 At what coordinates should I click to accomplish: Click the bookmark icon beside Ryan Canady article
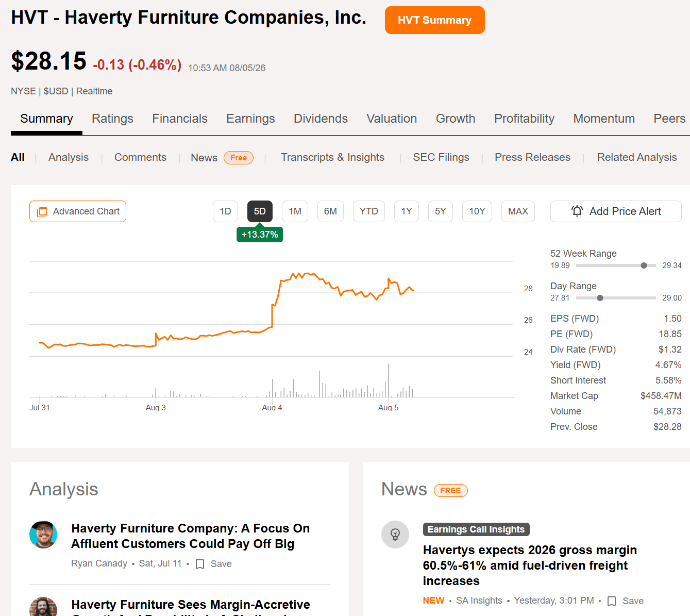coord(200,564)
